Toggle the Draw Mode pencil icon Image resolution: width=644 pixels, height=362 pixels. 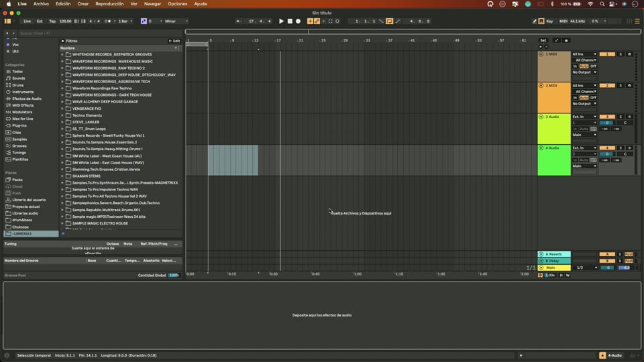535,21
